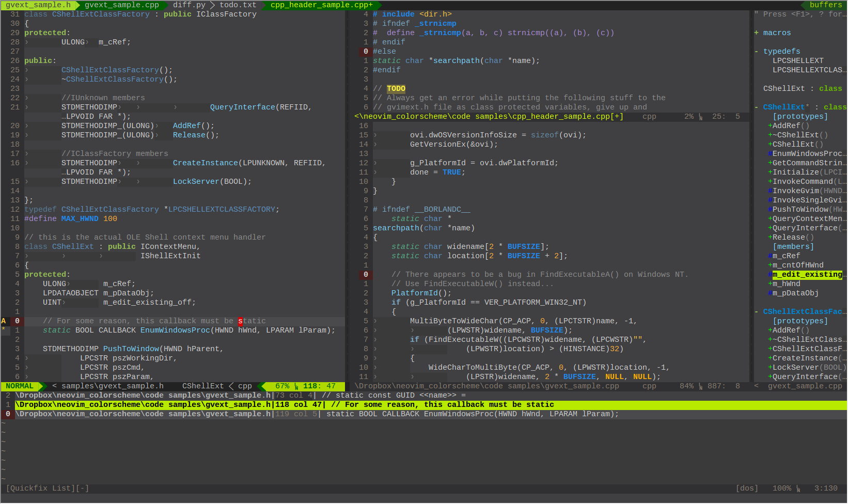The height and width of the screenshot is (504, 848).
Task: Select the highlighted m_edit_existing tag
Action: point(807,275)
